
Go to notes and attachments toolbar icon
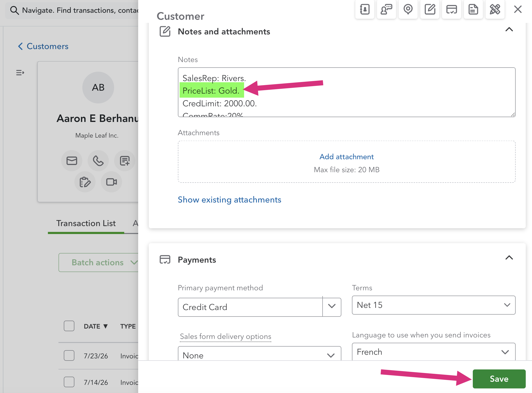click(430, 10)
